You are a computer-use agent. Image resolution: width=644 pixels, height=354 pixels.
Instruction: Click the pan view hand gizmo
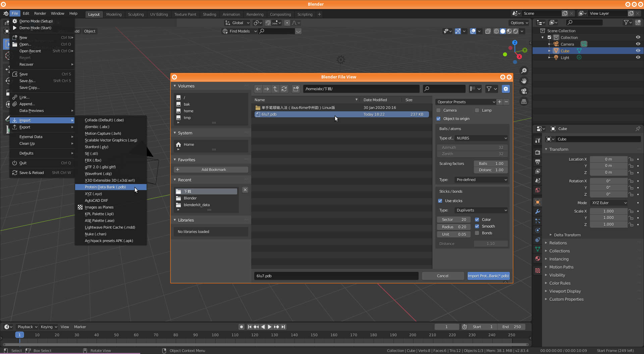tap(524, 81)
